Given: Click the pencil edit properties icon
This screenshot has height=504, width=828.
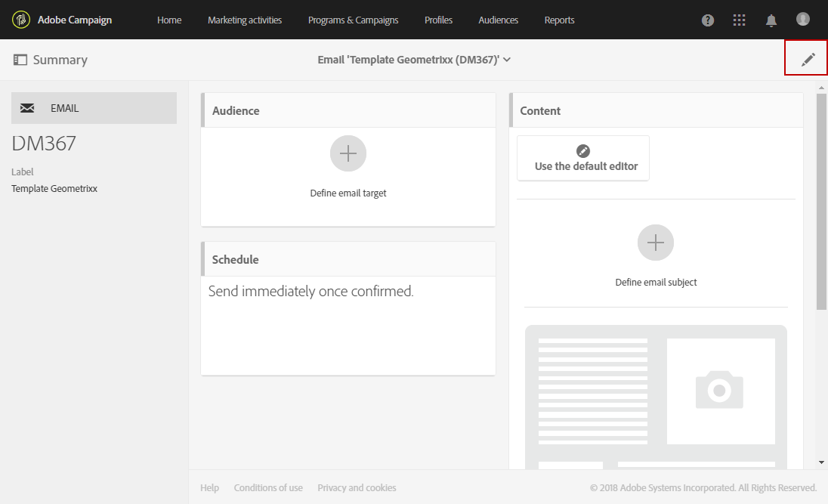Looking at the screenshot, I should 808,60.
